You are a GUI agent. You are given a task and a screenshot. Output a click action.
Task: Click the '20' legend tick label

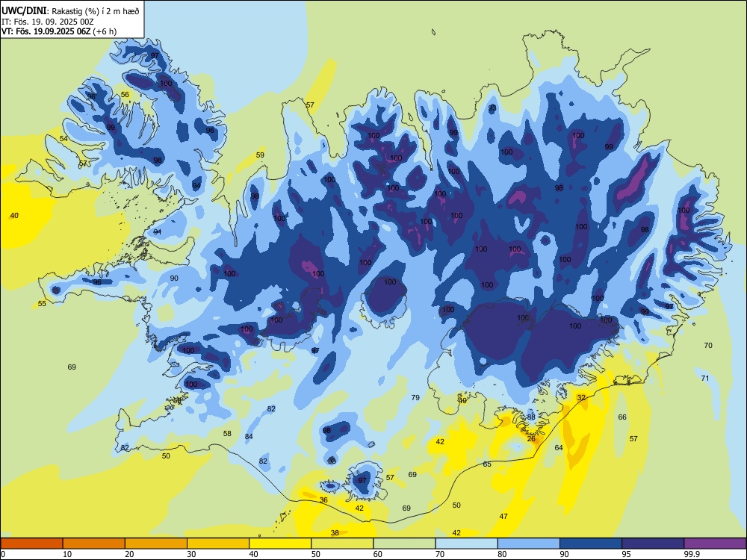(x=129, y=554)
